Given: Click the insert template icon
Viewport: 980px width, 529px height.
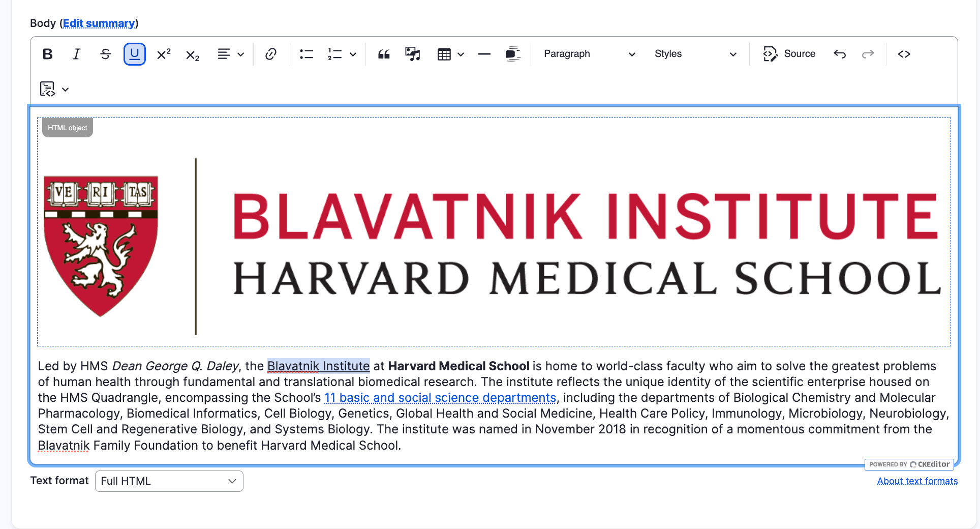Looking at the screenshot, I should (47, 89).
